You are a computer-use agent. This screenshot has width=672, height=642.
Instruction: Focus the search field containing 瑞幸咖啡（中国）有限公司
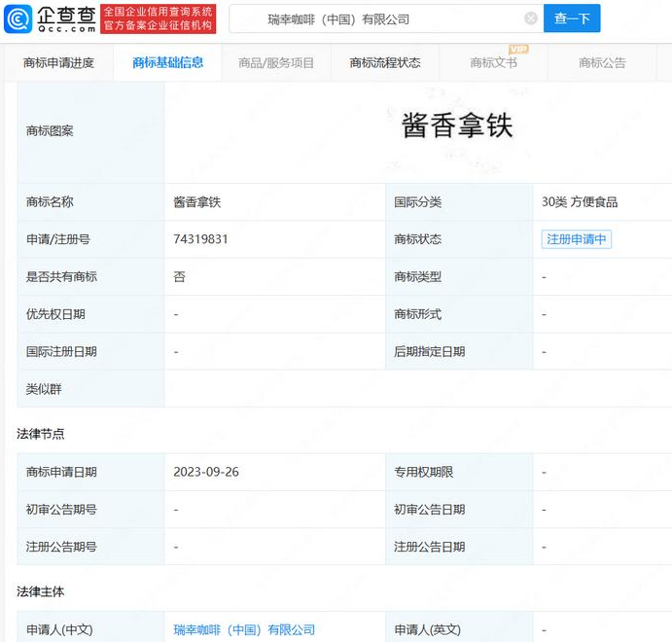379,18
